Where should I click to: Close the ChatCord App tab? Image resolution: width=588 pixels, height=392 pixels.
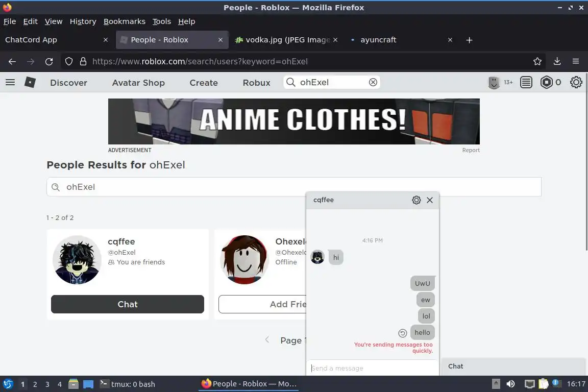106,40
